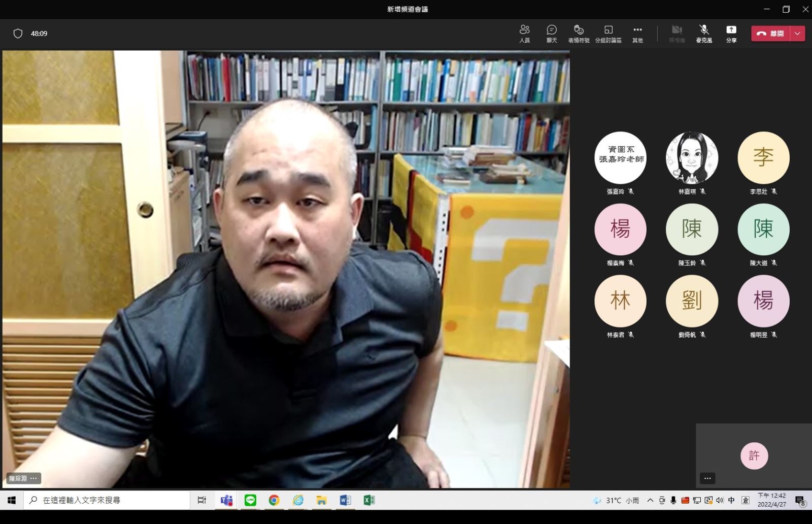The image size is (812, 524).
Task: Open the LINE app in taskbar
Action: point(250,500)
